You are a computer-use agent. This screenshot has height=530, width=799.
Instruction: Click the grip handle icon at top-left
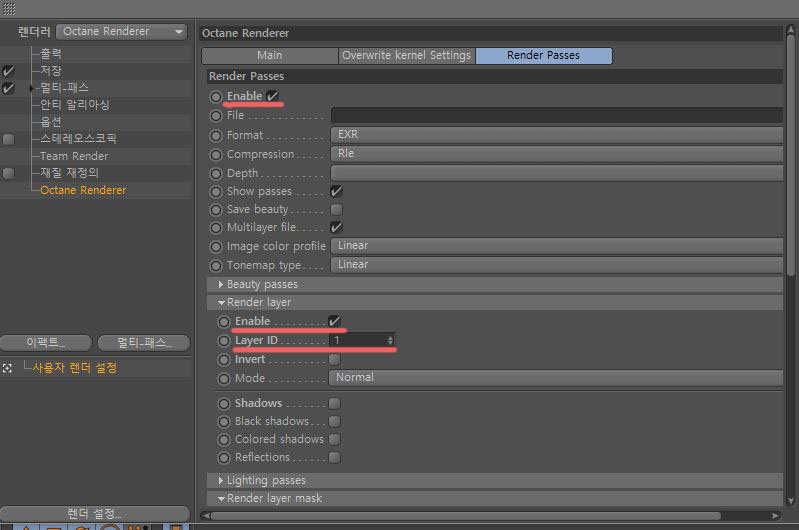tap(9, 9)
